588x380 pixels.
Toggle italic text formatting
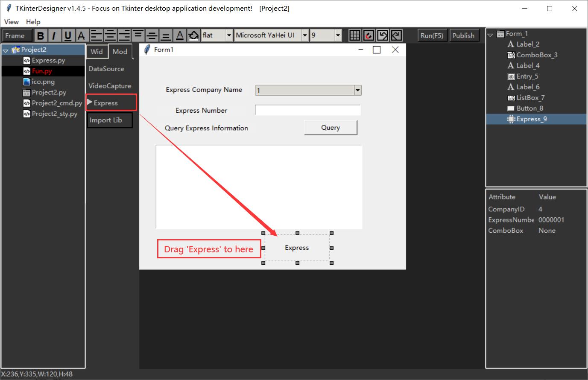(54, 36)
